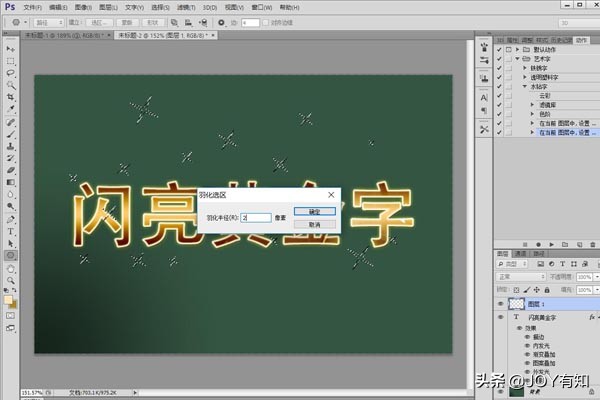Toggle the 对齐边缘 align edges checkbox
This screenshot has width=600, height=400.
[266, 23]
